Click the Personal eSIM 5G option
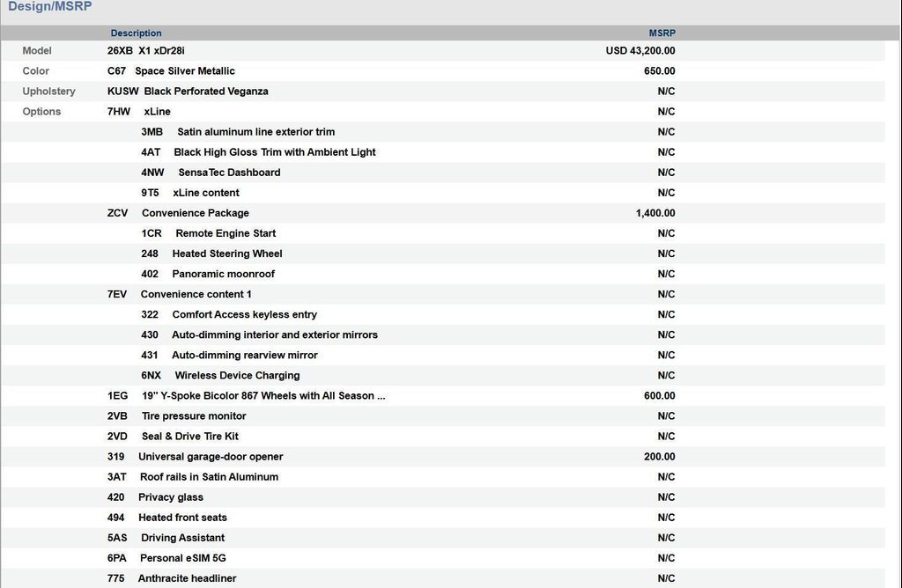Screen dimensions: 902x588 click(182, 558)
